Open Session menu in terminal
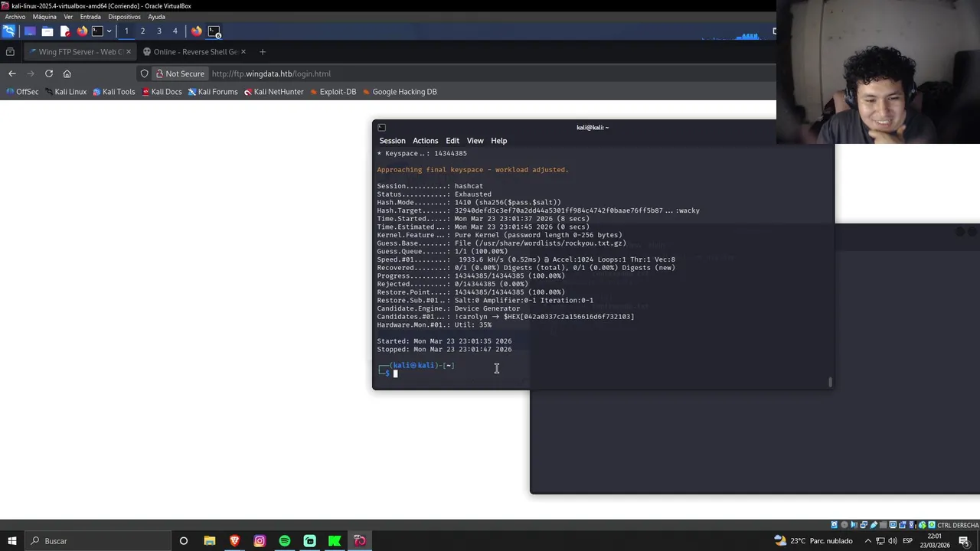The height and width of the screenshot is (551, 980). pos(392,141)
